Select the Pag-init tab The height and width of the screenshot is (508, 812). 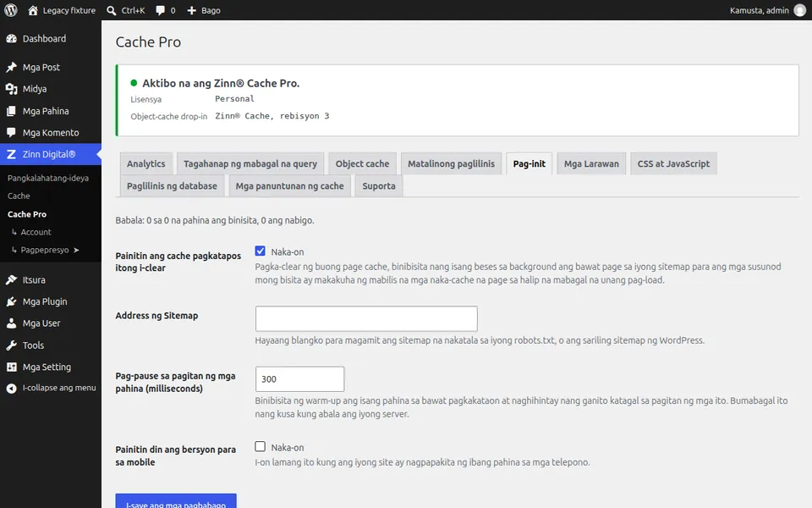529,163
